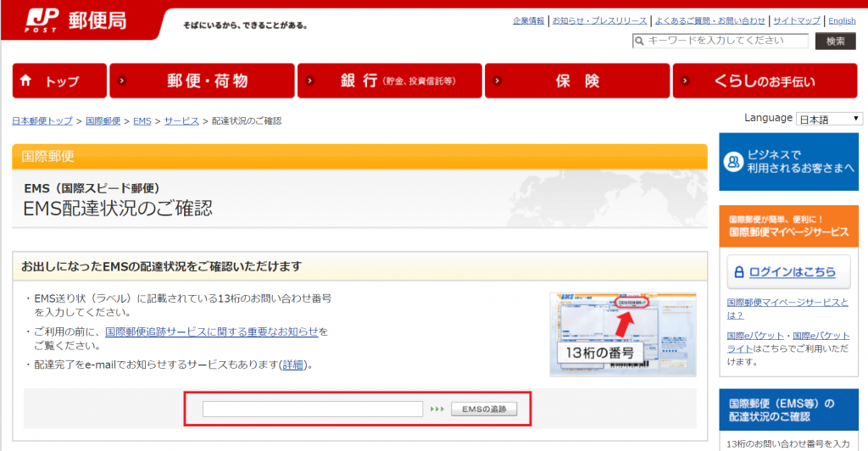Click the EMSの追跡 button
Screen dimensions: 868x451
[484, 409]
